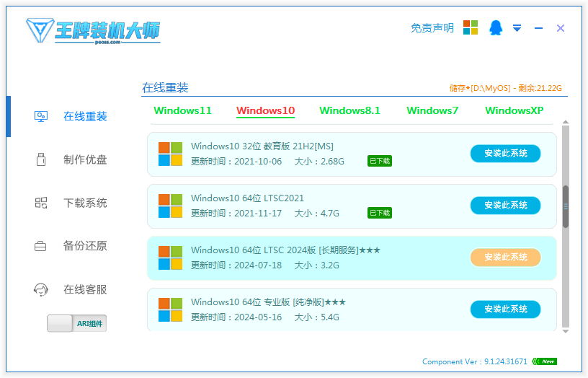
Task: Click the scrollbar down arrow
Action: [x=566, y=331]
